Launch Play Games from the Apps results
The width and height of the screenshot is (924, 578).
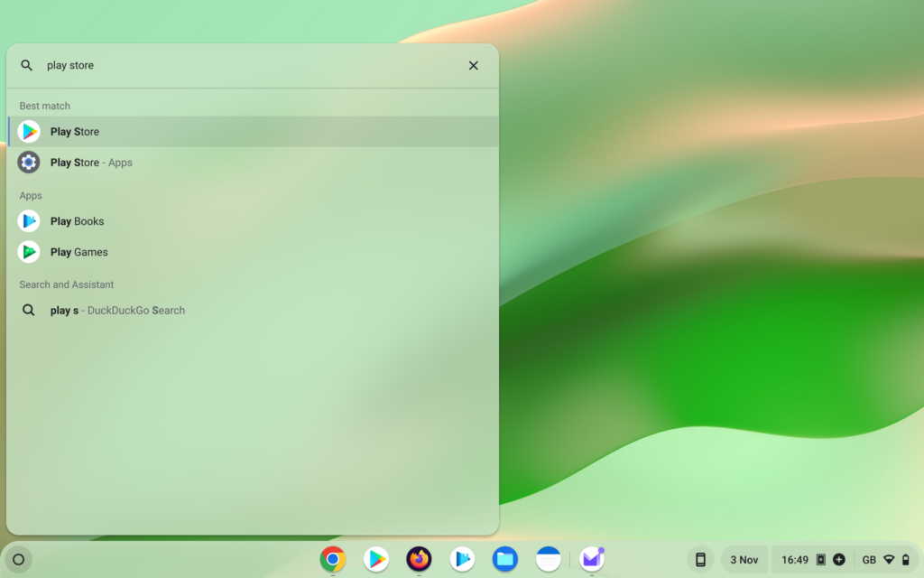[254, 252]
